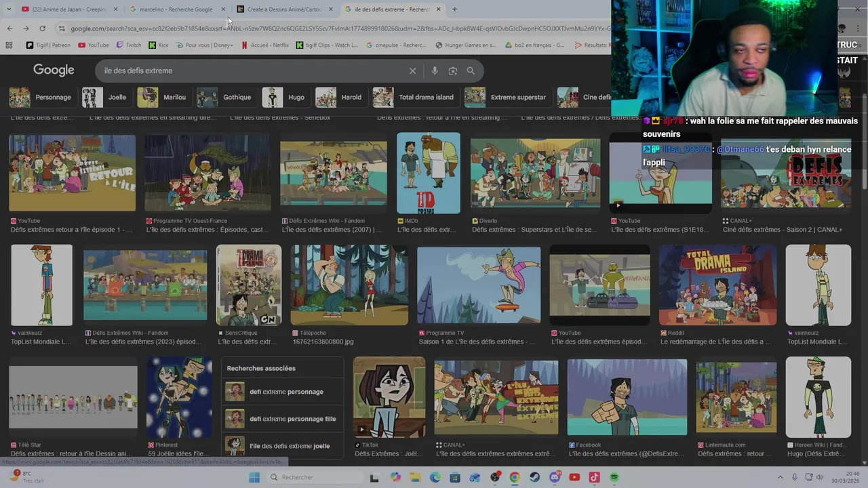Open TikTok Gwen close-up image result
868x488 pixels.
389,397
